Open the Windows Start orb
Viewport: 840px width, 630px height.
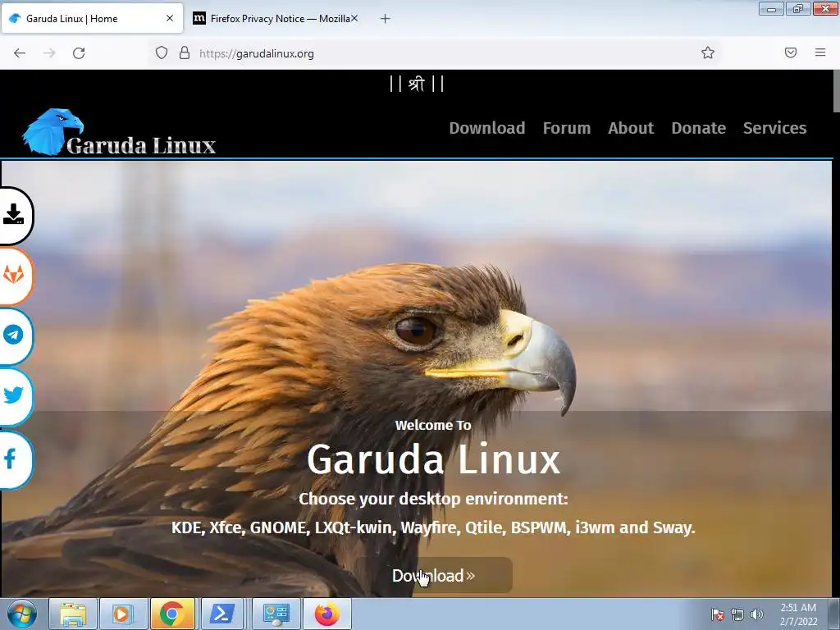[22, 614]
